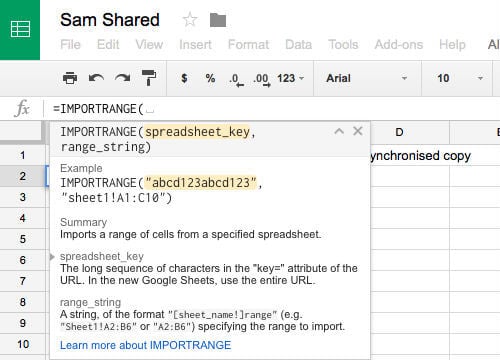Open the Format menu
The image size is (500, 360).
click(x=248, y=44)
